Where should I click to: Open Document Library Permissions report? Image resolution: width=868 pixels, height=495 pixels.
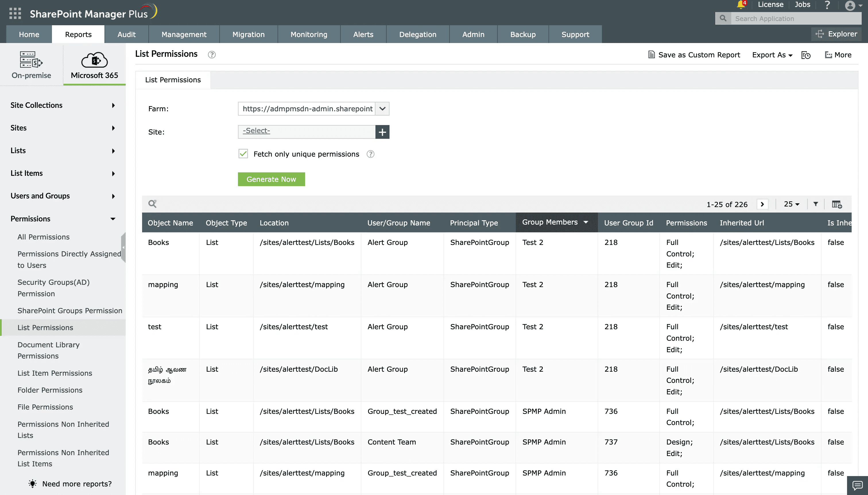[x=48, y=350]
